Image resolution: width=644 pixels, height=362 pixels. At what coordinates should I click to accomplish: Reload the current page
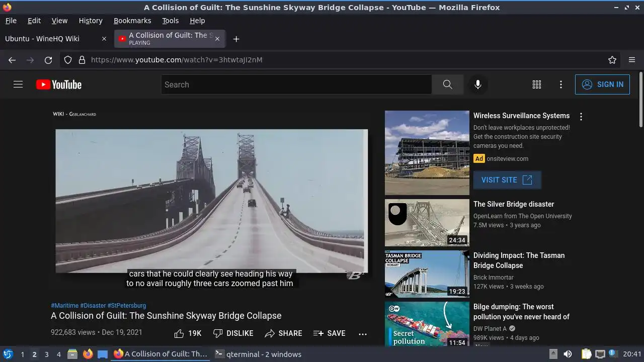[x=48, y=60]
